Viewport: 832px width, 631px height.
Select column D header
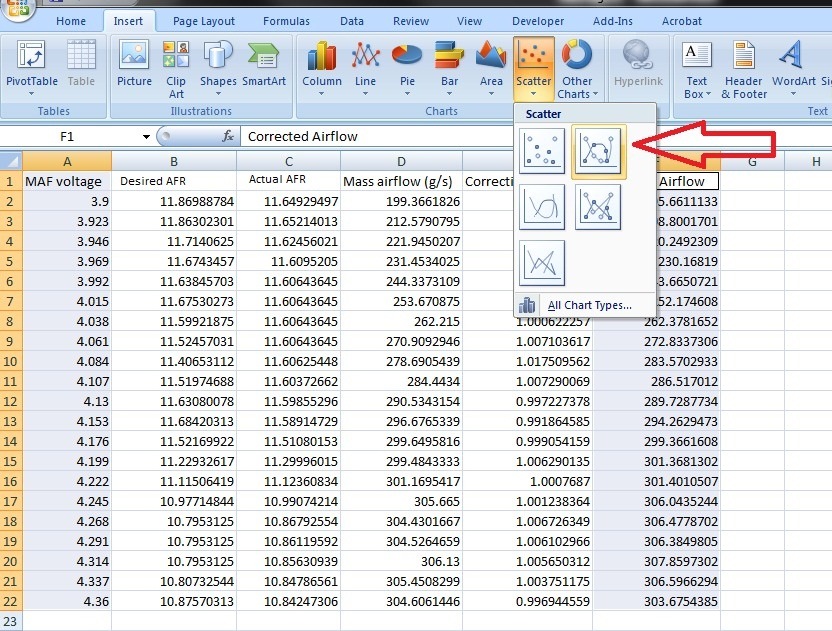click(x=401, y=161)
